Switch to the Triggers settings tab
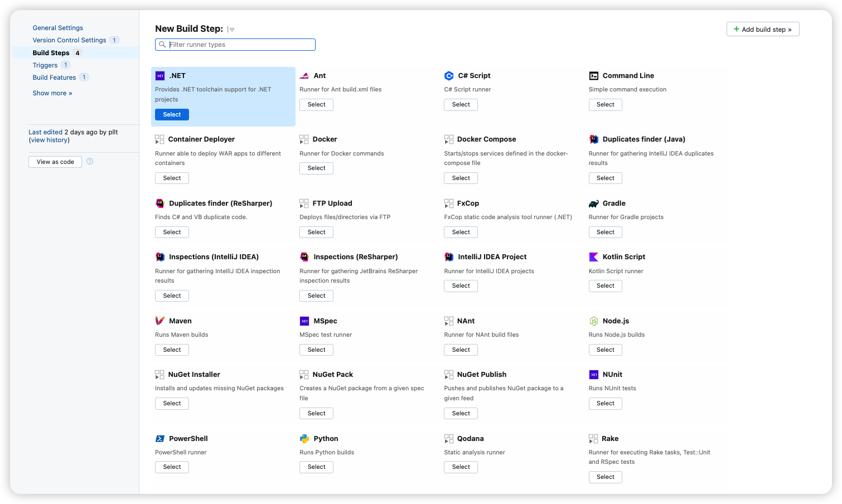Image resolution: width=842 pixels, height=504 pixels. tap(45, 65)
